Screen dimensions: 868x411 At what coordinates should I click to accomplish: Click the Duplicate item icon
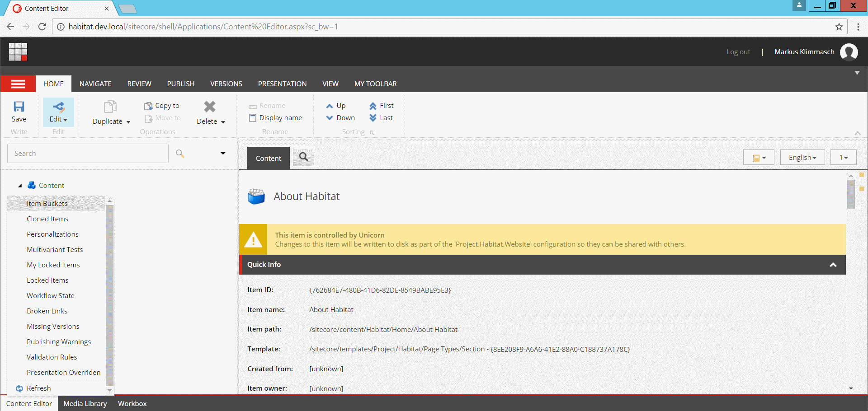(x=110, y=107)
